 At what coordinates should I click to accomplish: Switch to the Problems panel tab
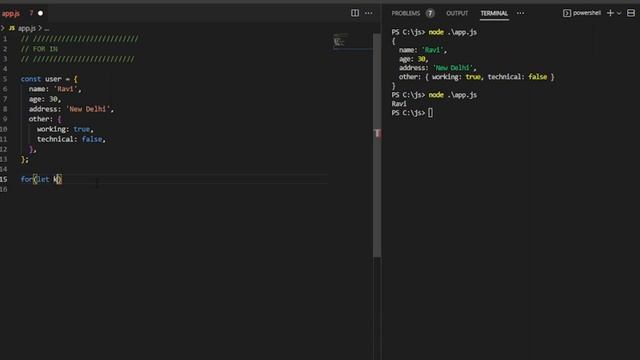[x=406, y=13]
